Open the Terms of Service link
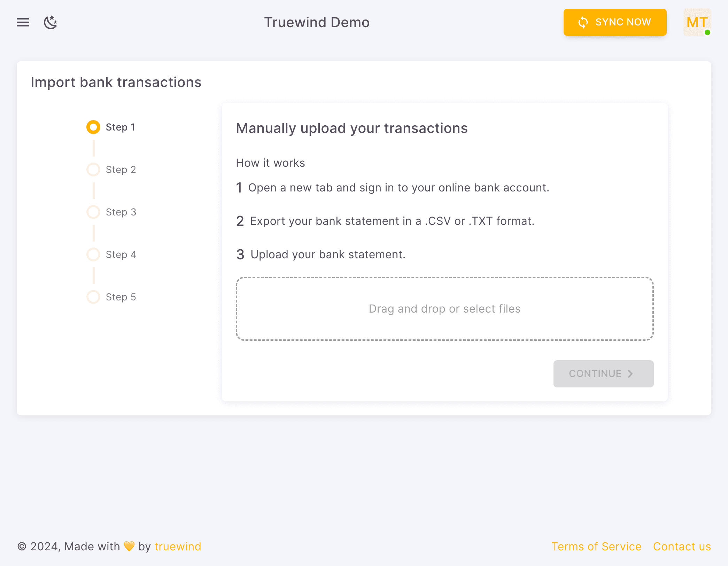 pyautogui.click(x=596, y=546)
